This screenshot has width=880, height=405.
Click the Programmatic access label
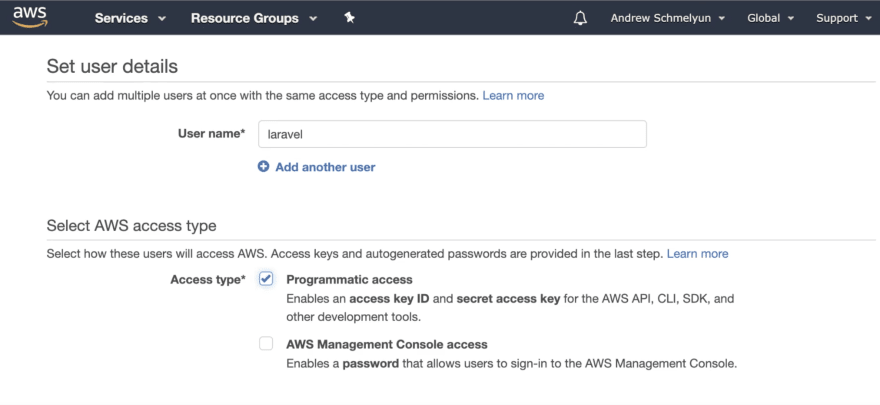tap(349, 279)
